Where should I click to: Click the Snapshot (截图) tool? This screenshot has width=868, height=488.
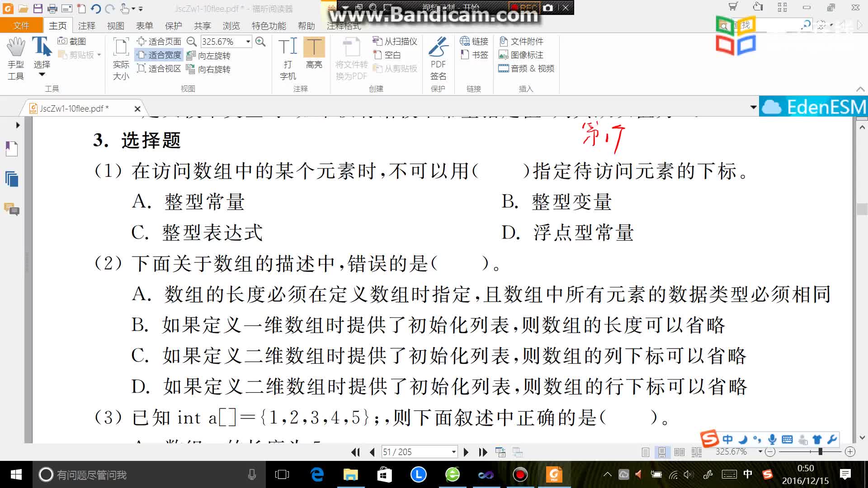click(72, 41)
